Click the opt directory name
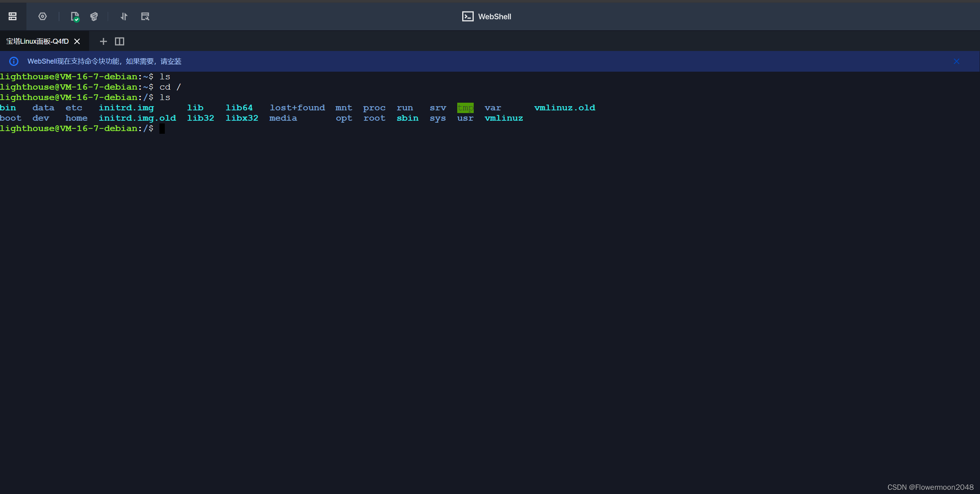 click(344, 118)
